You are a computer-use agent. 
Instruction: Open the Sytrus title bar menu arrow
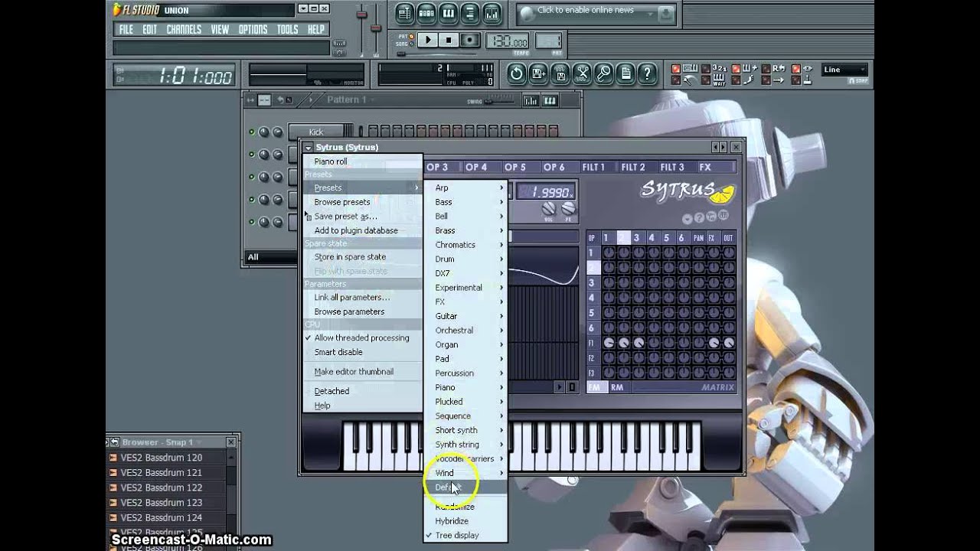308,147
